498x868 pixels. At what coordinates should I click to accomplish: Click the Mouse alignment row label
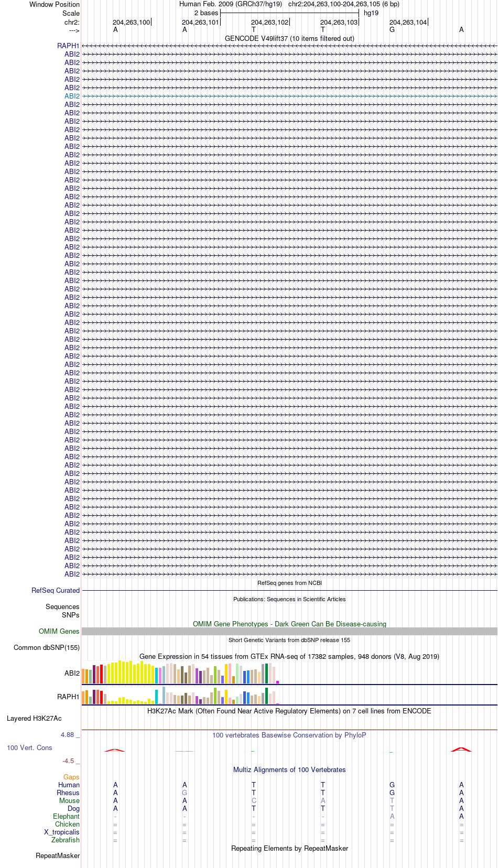69,801
